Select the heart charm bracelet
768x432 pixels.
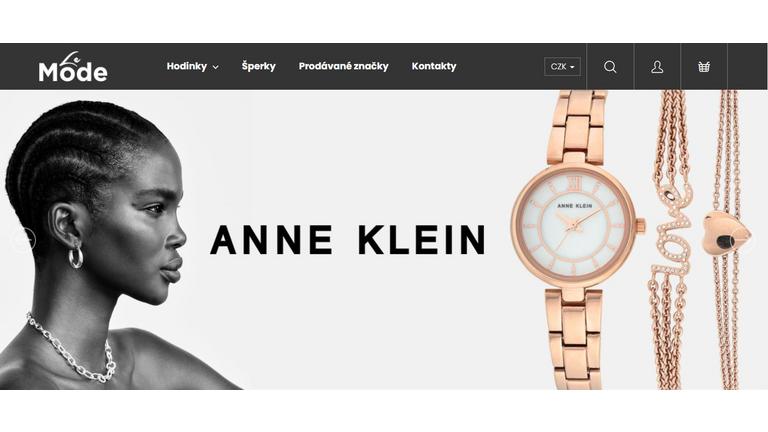coord(726,234)
